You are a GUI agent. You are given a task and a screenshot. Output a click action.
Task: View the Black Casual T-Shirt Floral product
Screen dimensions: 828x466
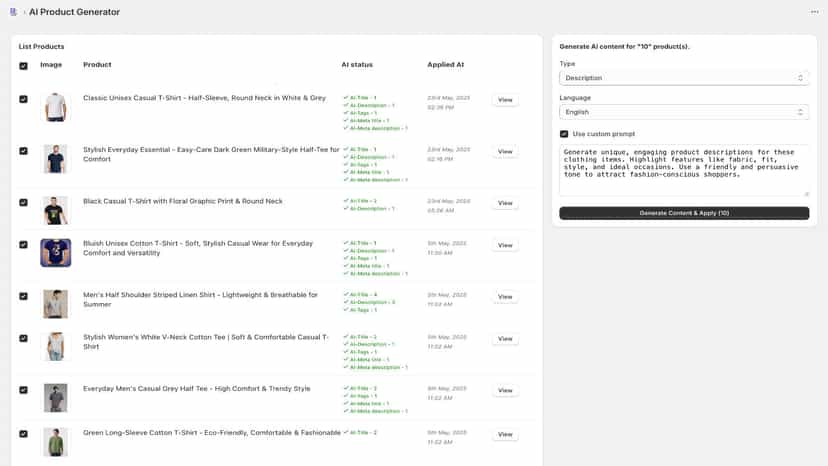tap(505, 203)
